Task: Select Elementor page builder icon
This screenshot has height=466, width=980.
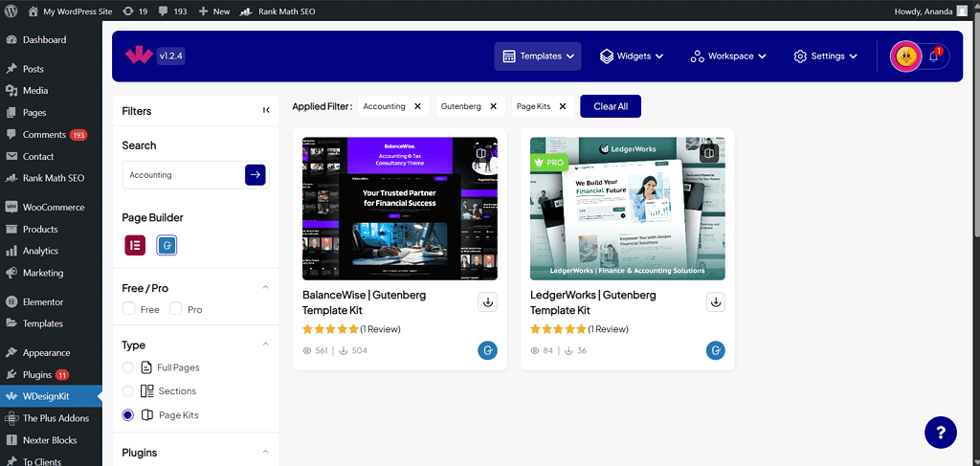Action: pos(135,245)
